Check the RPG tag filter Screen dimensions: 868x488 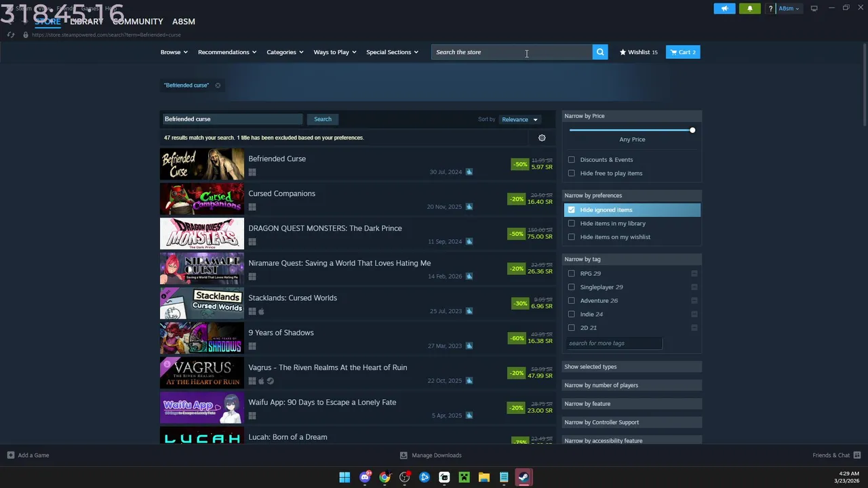click(572, 273)
